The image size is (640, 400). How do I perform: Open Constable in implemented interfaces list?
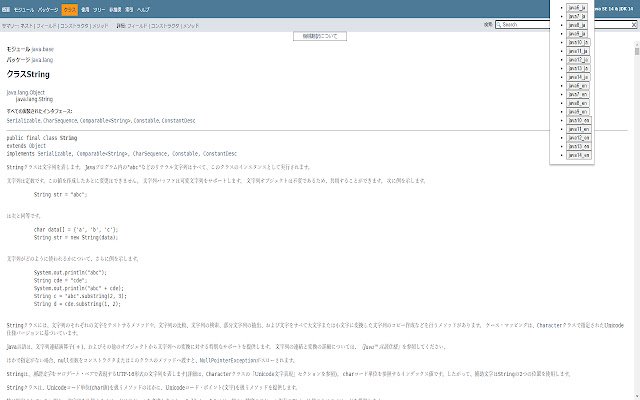(x=146, y=121)
